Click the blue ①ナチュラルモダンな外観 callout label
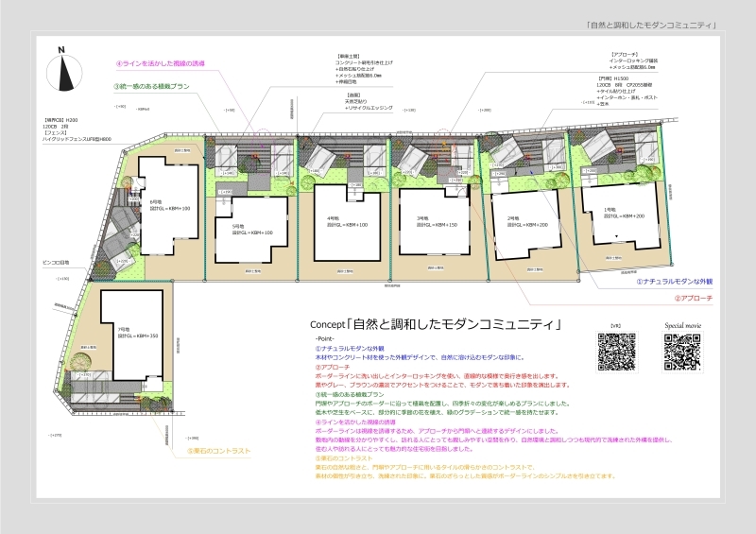This screenshot has width=756, height=534. pos(673,282)
